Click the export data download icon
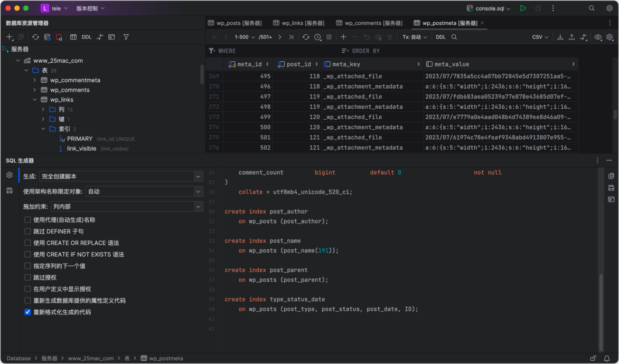The width and height of the screenshot is (619, 364). (560, 37)
